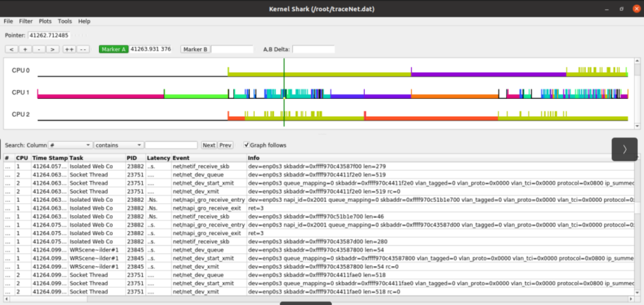Screen dimensions: 644x305
Task: Click the scroll right '>' button
Action: click(52, 49)
